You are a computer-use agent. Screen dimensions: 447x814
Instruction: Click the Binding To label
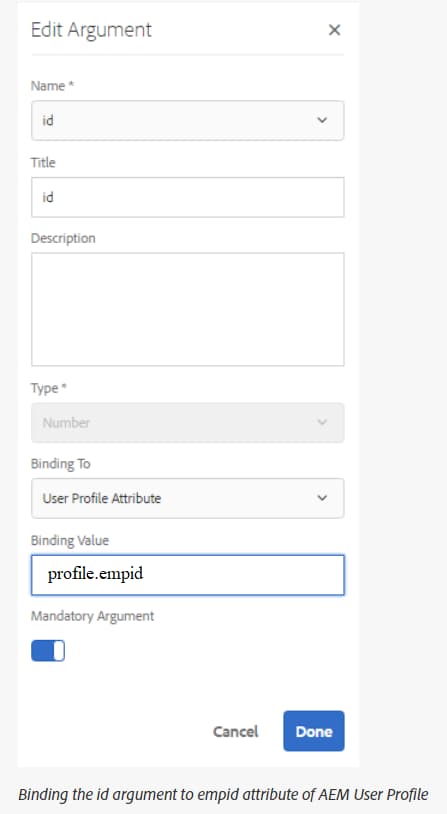pyautogui.click(x=61, y=464)
